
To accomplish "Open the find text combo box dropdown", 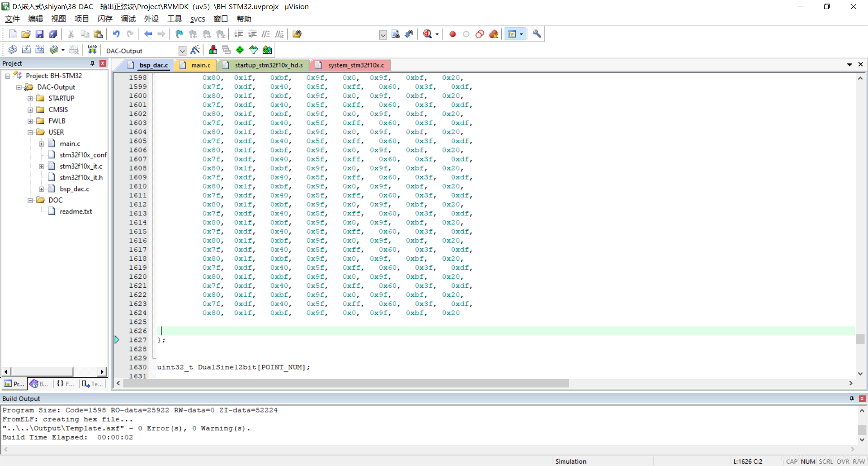I will [x=383, y=35].
